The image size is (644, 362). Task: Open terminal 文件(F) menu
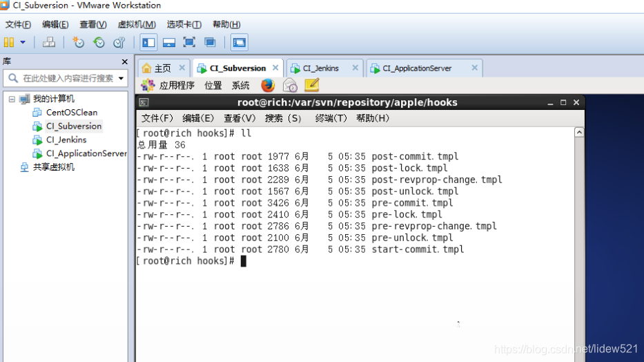157,118
